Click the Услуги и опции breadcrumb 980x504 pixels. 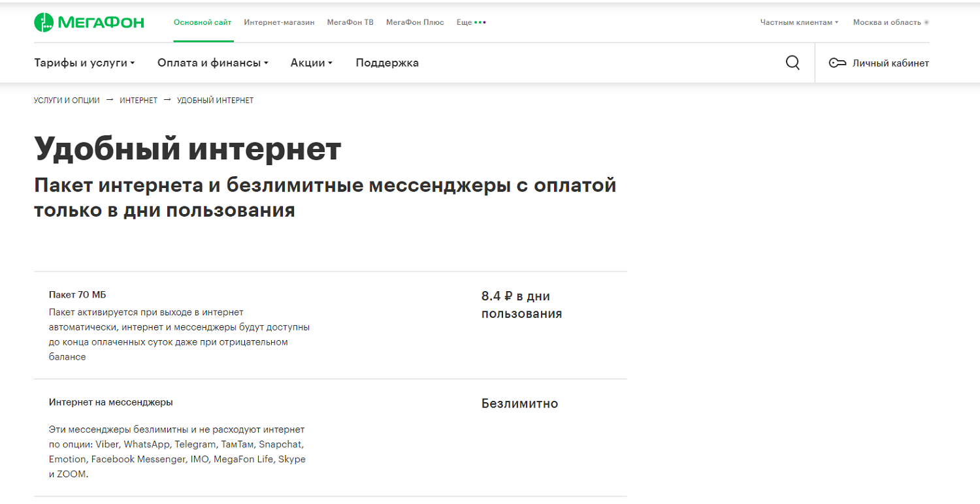(67, 101)
